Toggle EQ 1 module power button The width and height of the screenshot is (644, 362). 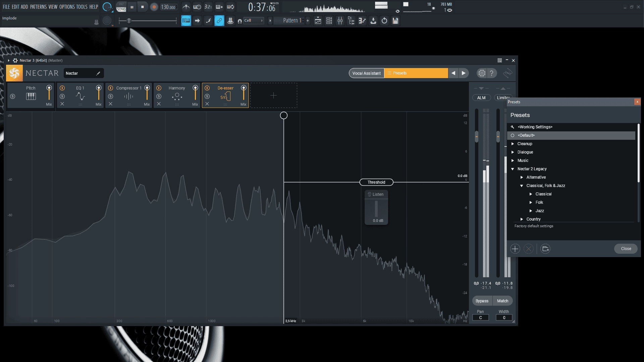coord(62,88)
